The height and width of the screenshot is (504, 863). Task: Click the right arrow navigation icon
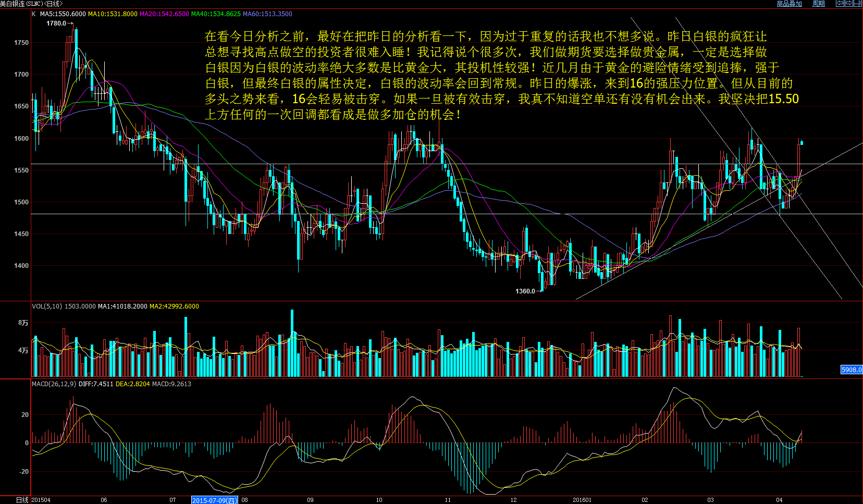848,4
